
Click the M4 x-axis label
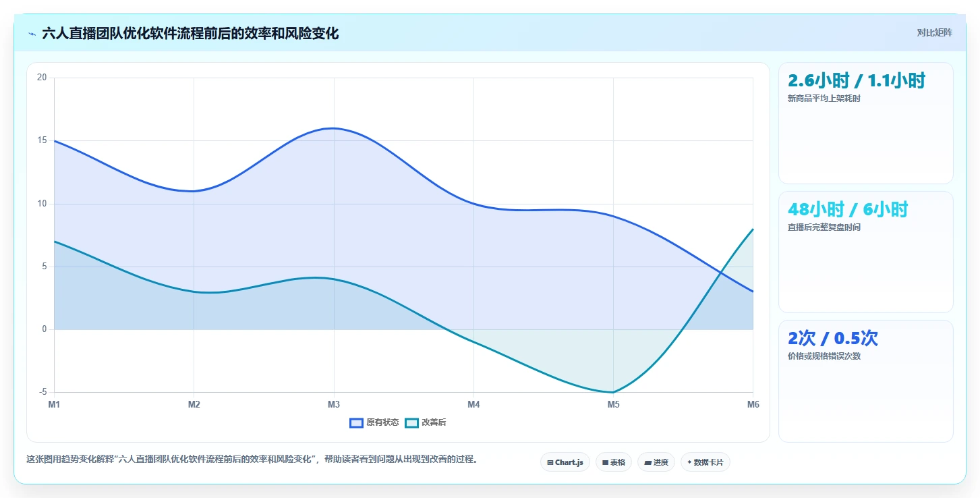coord(473,405)
